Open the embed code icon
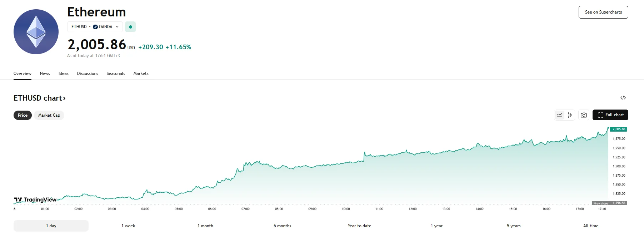The image size is (644, 238). point(623,98)
